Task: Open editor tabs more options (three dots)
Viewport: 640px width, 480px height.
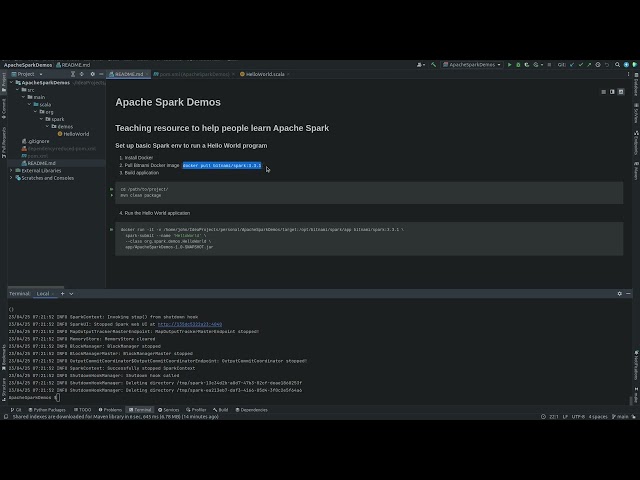Action: (x=628, y=74)
